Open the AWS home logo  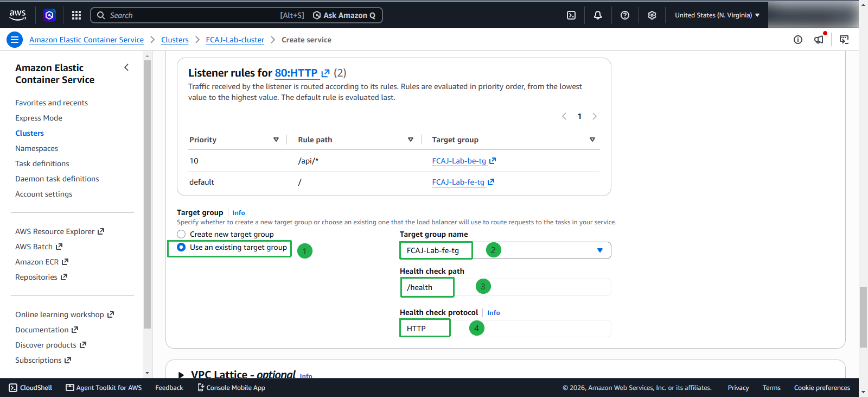click(x=17, y=15)
